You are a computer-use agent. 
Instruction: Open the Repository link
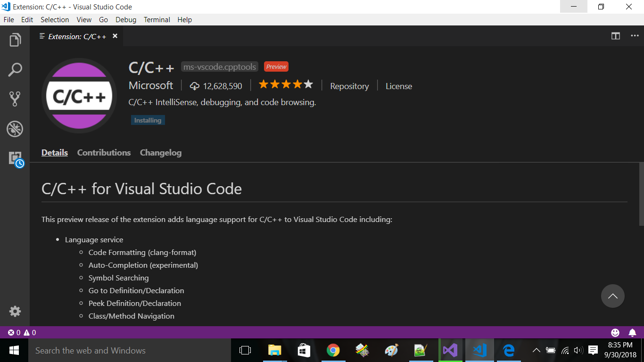click(x=349, y=86)
